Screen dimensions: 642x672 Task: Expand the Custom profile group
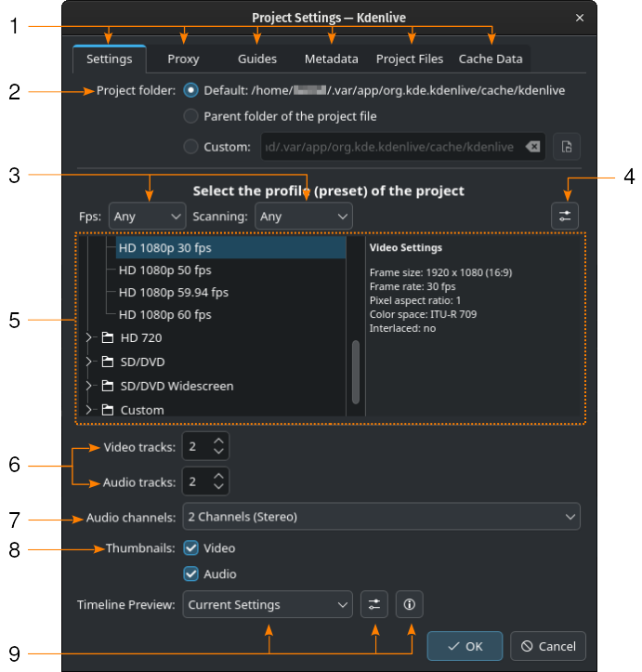[x=88, y=410]
